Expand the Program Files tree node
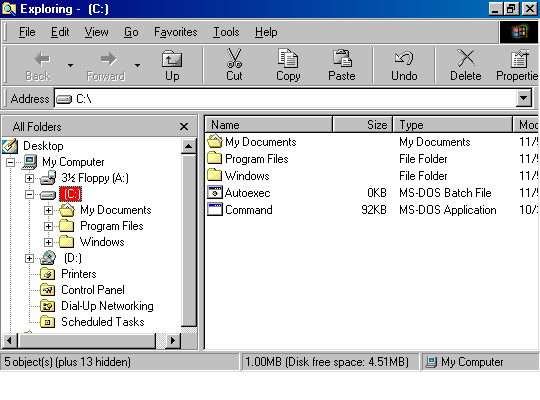The height and width of the screenshot is (400, 540). pyautogui.click(x=49, y=226)
